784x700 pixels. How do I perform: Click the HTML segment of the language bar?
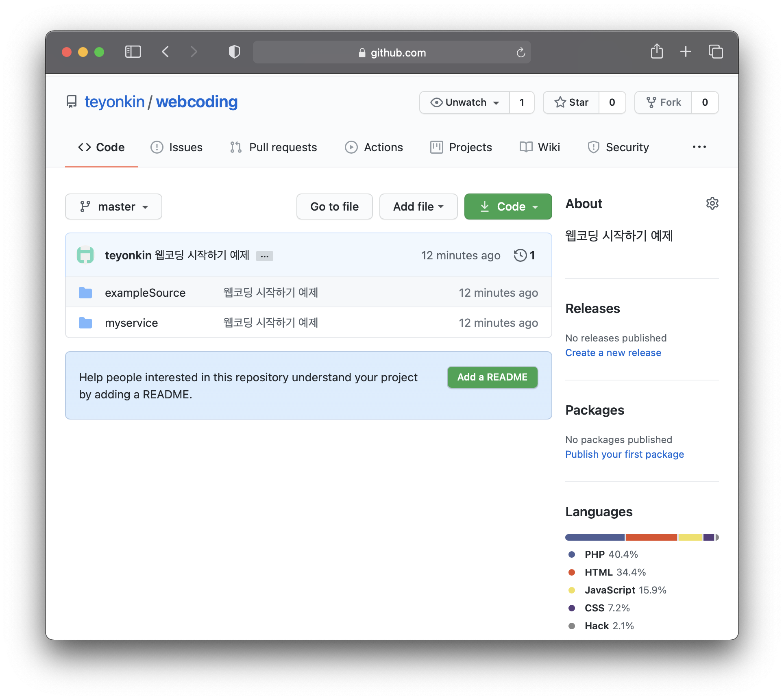tap(651, 537)
